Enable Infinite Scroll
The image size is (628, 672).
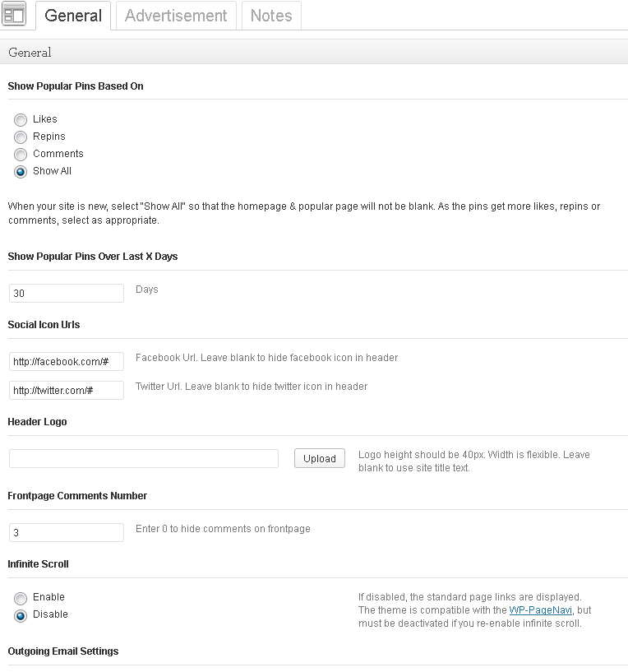coord(20,598)
